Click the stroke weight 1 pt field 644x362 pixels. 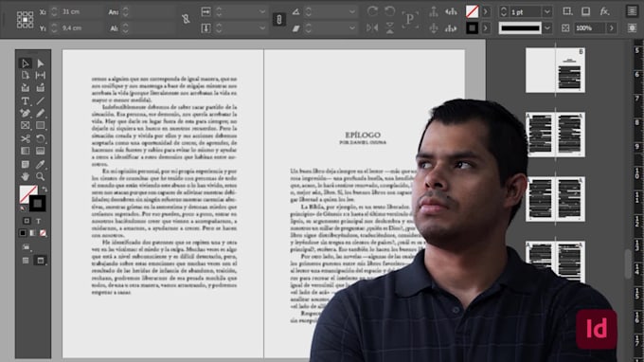526,12
